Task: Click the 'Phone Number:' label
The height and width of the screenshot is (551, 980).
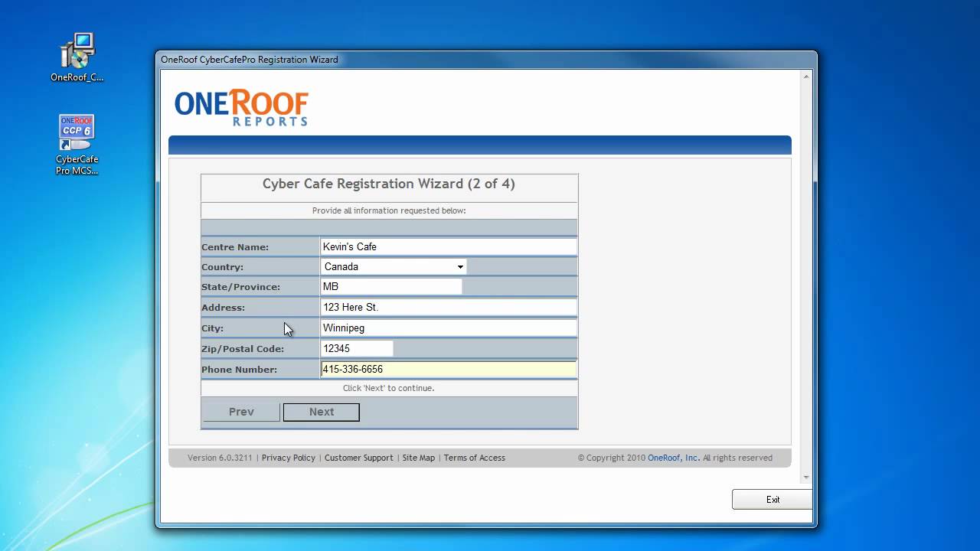Action: tap(240, 370)
